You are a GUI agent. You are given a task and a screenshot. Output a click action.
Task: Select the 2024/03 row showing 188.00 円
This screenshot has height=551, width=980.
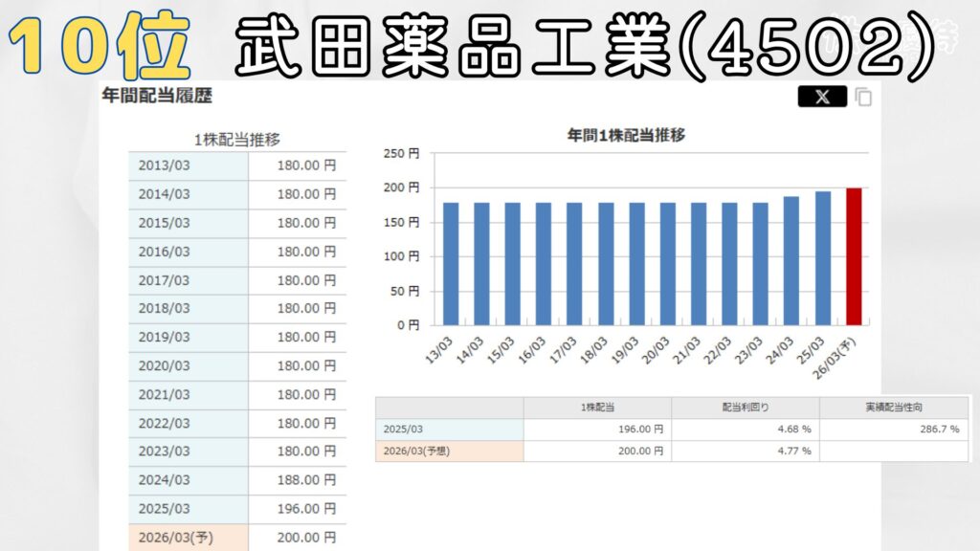click(237, 480)
